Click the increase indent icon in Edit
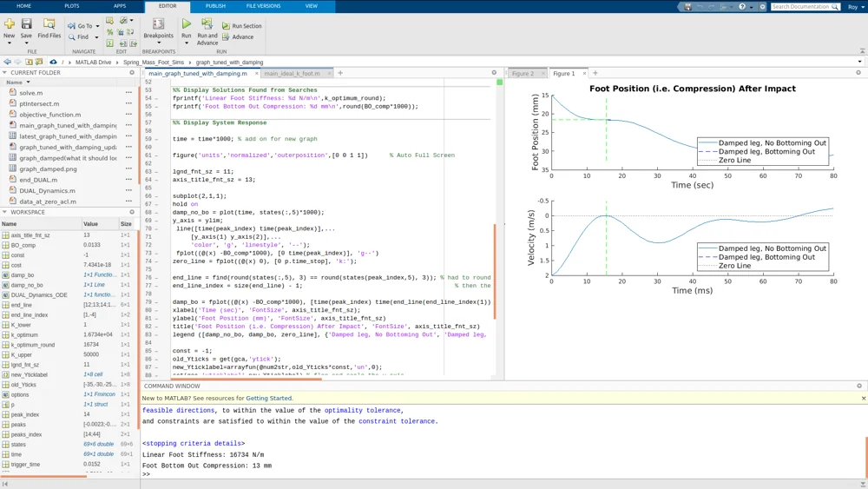Image resolution: width=868 pixels, height=489 pixels. pyautogui.click(x=123, y=43)
